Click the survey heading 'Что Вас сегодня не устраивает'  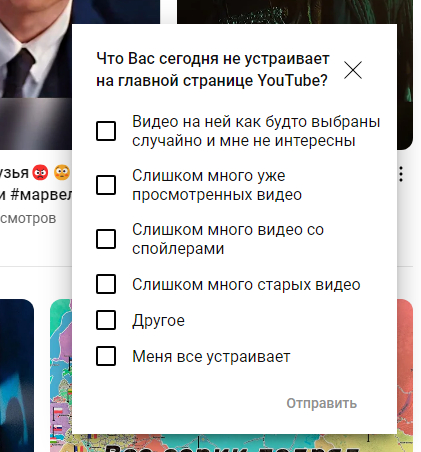click(x=213, y=59)
